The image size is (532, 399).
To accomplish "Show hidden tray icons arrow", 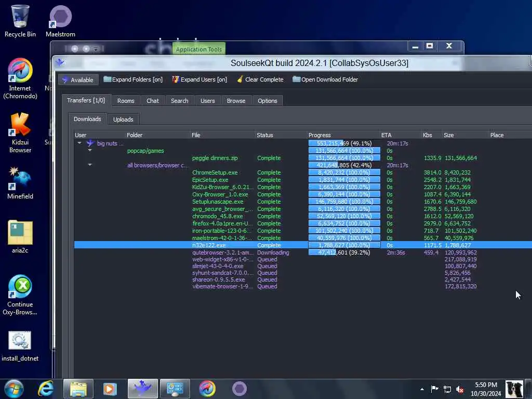I will [x=422, y=389].
